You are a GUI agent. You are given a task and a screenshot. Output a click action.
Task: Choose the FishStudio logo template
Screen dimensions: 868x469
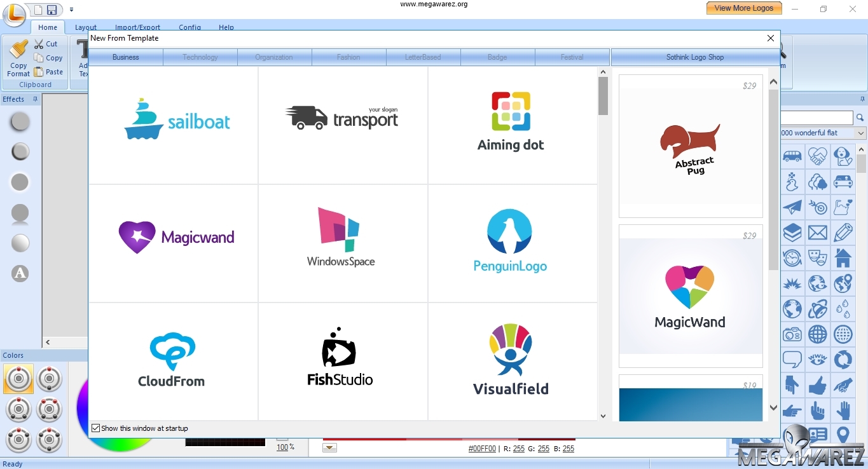click(x=343, y=362)
